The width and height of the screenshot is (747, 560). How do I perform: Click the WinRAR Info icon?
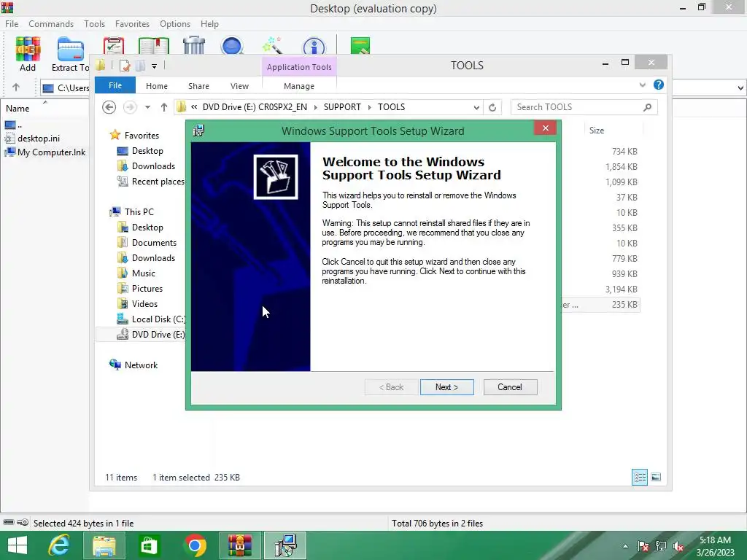(x=314, y=46)
